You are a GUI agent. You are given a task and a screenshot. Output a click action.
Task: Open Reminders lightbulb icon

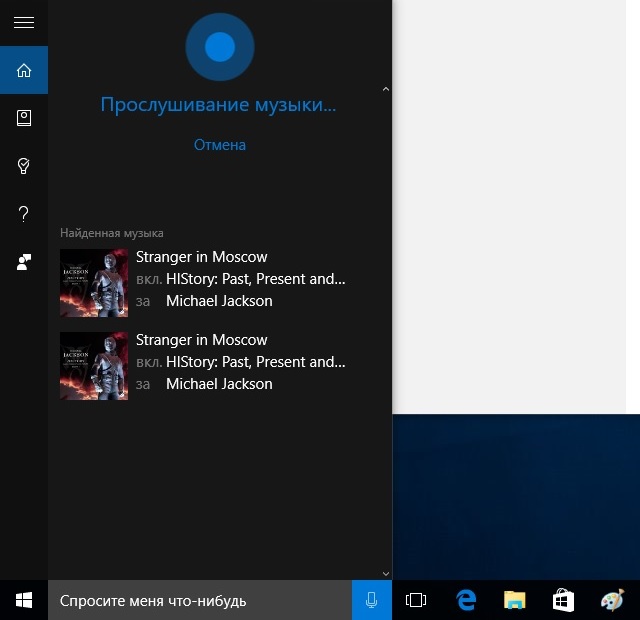tap(24, 166)
